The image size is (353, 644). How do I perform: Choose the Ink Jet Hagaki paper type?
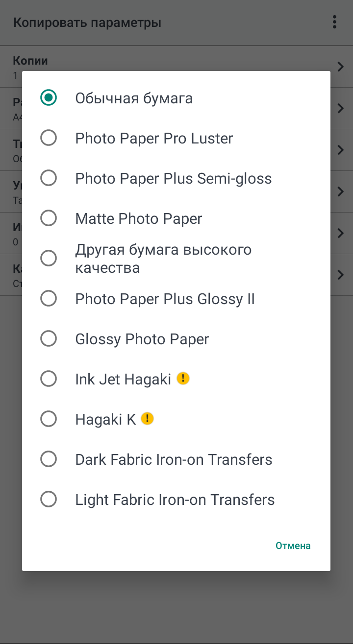pos(49,379)
